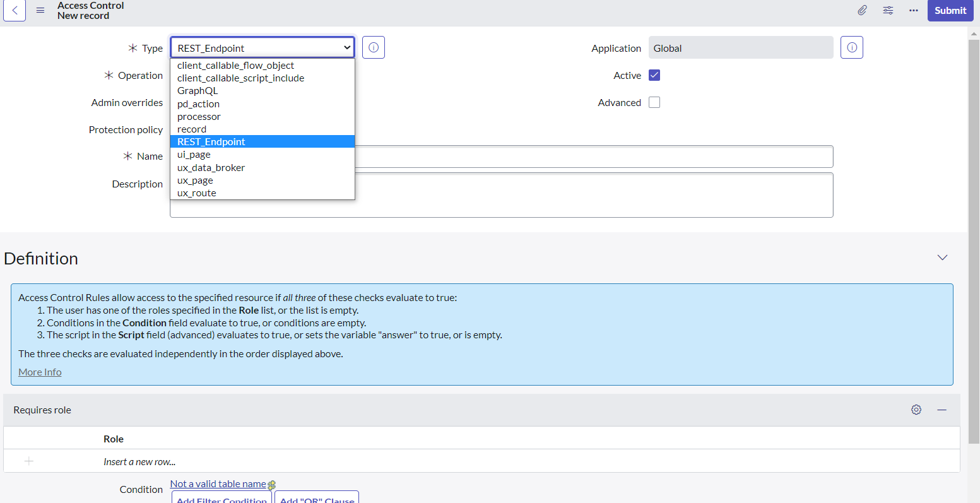Viewport: 980px width, 503px height.
Task: Select GraphQL from the Type list
Action: 197,90
